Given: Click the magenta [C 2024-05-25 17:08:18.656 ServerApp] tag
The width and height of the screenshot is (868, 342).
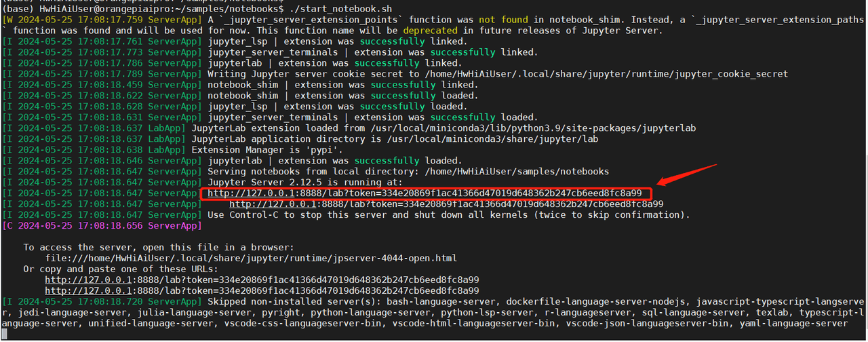Looking at the screenshot, I should pos(102,225).
